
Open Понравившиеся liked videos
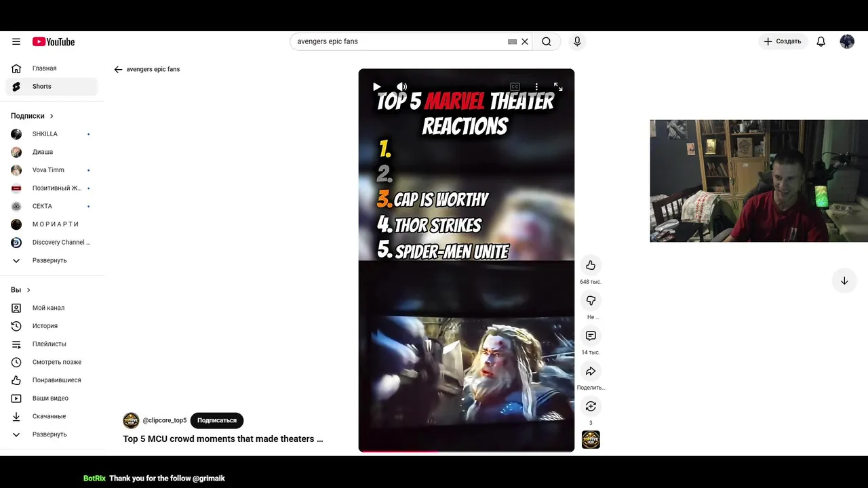click(52, 380)
